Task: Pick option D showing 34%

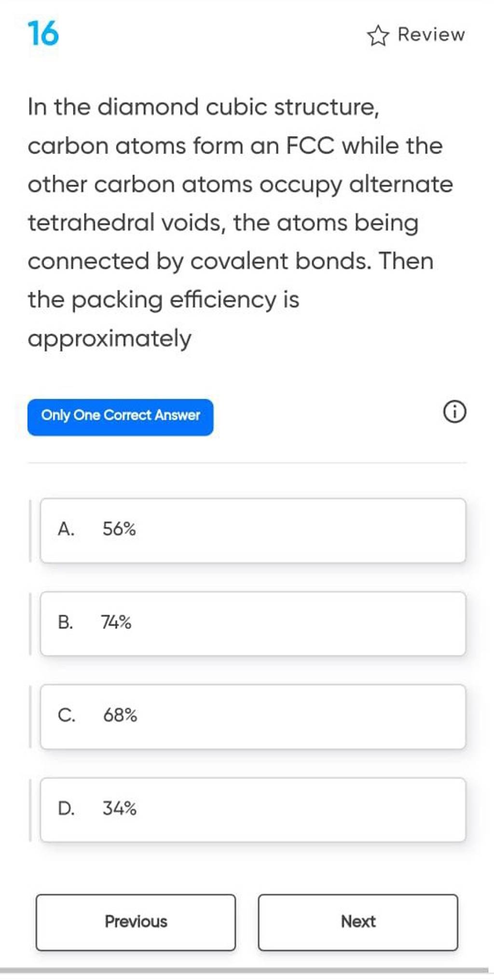Action: (247, 809)
